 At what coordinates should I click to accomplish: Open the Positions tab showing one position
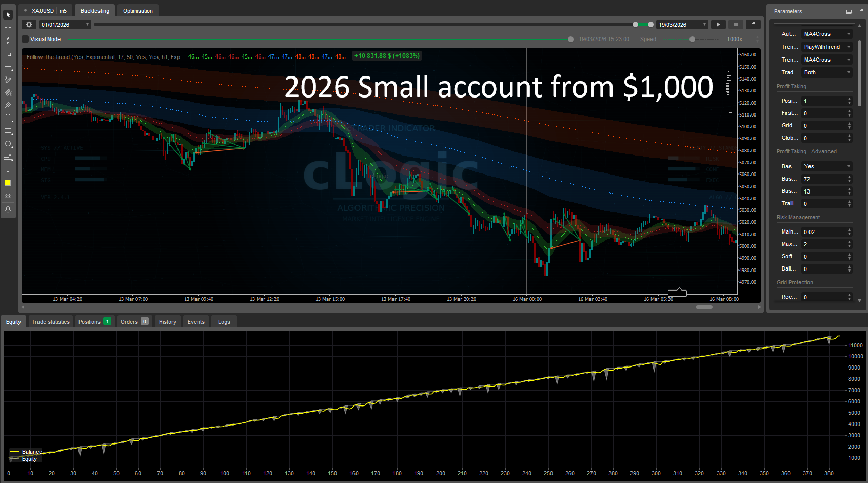pos(91,321)
